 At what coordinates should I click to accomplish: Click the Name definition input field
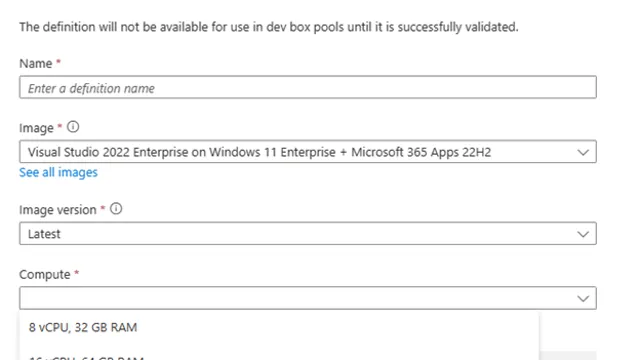(x=308, y=87)
